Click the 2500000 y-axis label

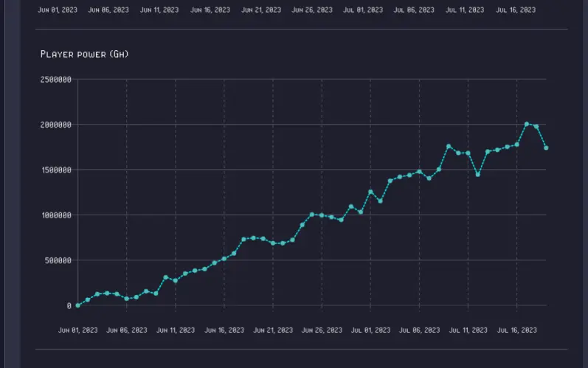(x=56, y=80)
